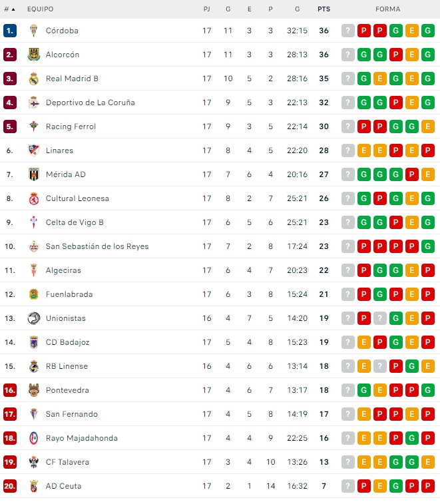Viewport: 440px width, 504px height.
Task: Click the FORMA column header
Action: [387, 9]
